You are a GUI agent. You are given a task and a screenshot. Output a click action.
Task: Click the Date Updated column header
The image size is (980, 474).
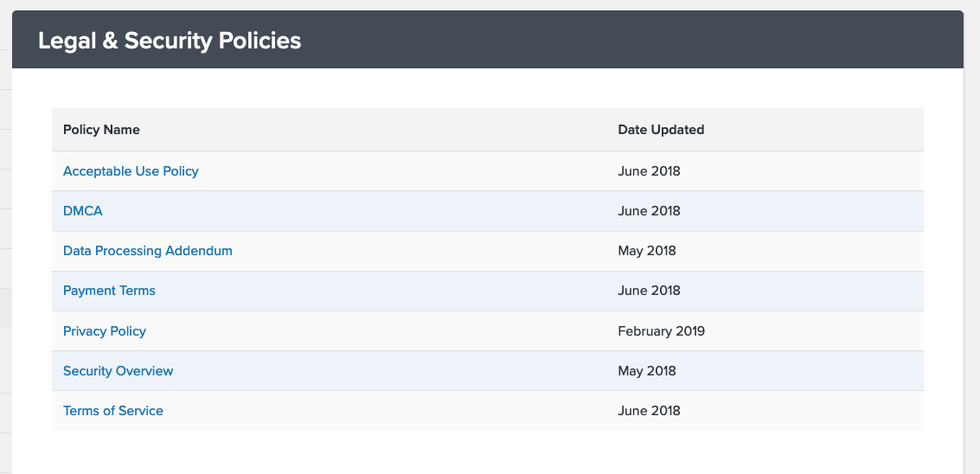point(661,130)
